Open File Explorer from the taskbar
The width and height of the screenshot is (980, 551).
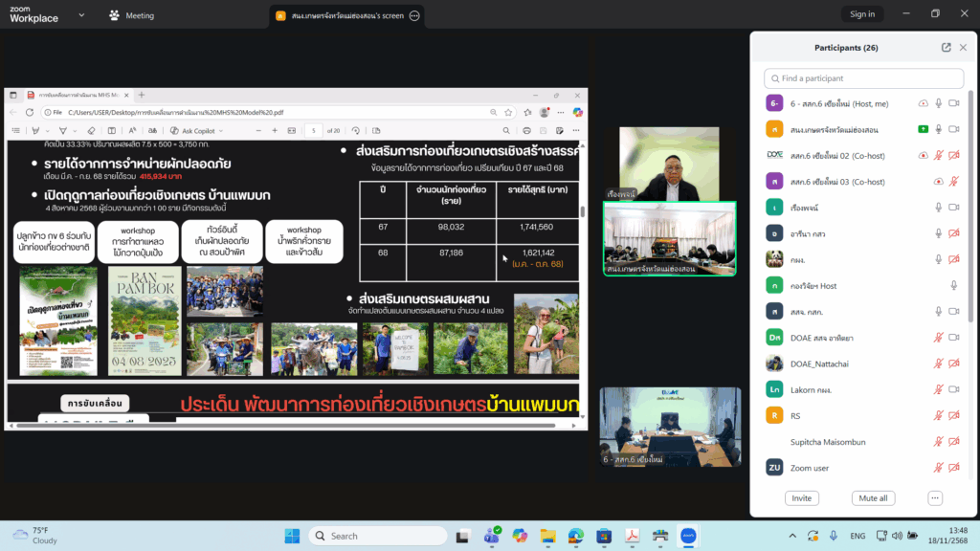(x=548, y=536)
